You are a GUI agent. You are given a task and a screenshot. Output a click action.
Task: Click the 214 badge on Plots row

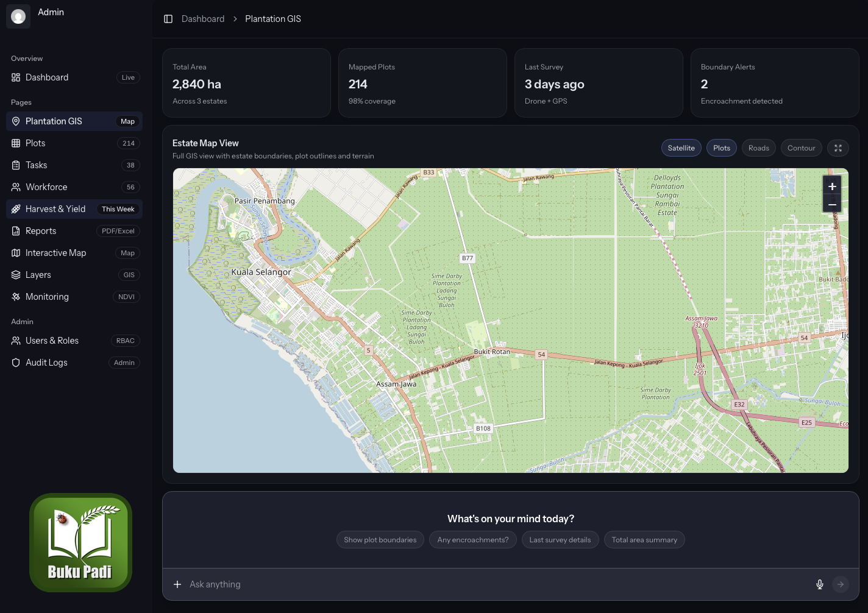[129, 143]
